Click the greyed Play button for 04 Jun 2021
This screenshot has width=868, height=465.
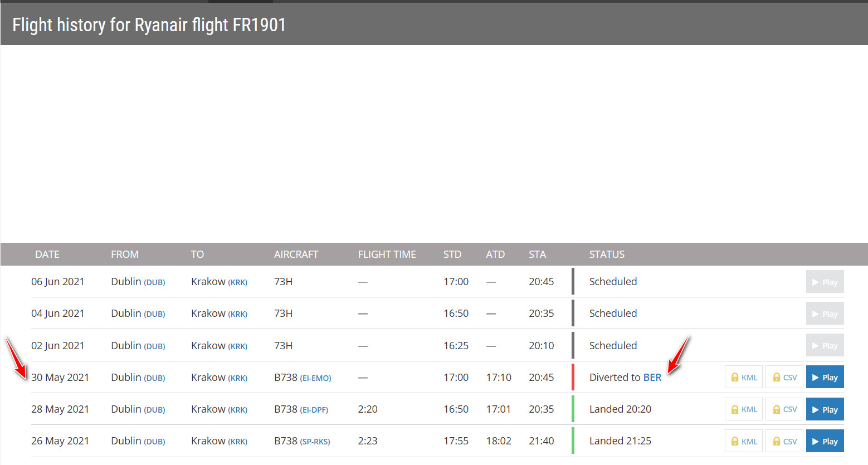click(x=825, y=314)
